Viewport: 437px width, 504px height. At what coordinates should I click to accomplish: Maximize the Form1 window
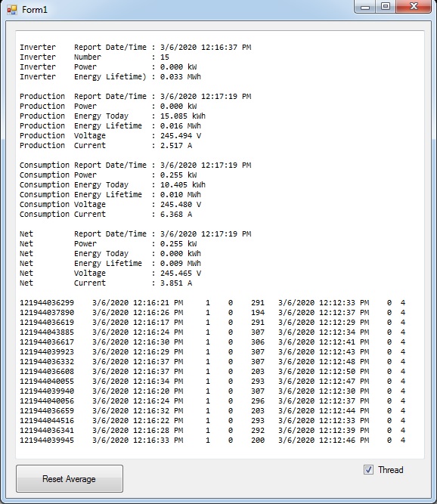pos(386,7)
